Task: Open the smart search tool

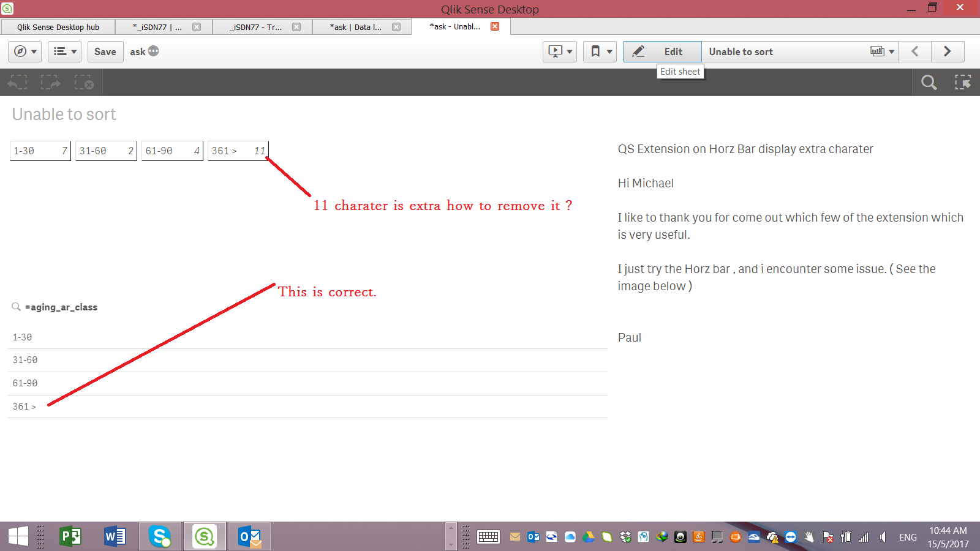Action: coord(929,83)
